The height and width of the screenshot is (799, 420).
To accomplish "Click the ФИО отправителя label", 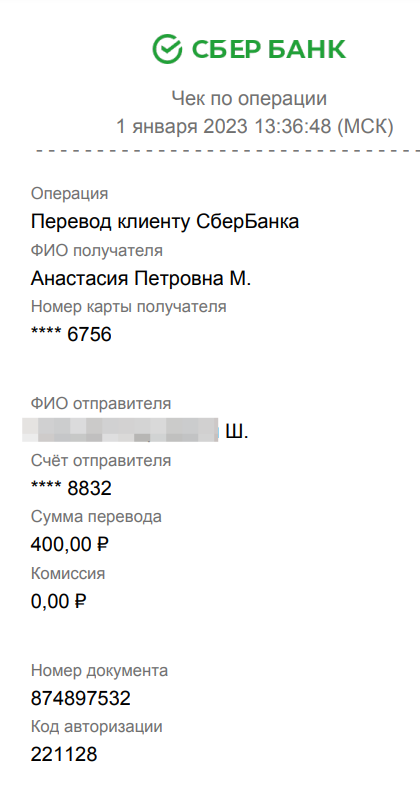I will [x=101, y=404].
